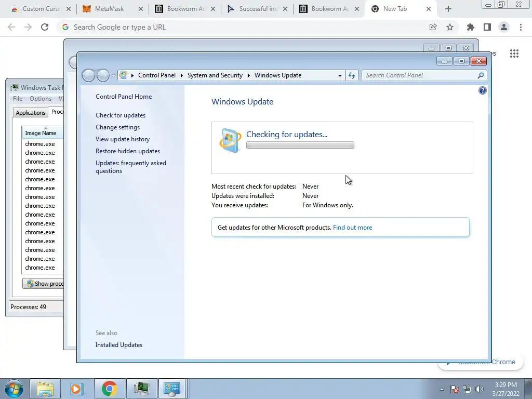Open the File menu in Task Manager

click(18, 99)
